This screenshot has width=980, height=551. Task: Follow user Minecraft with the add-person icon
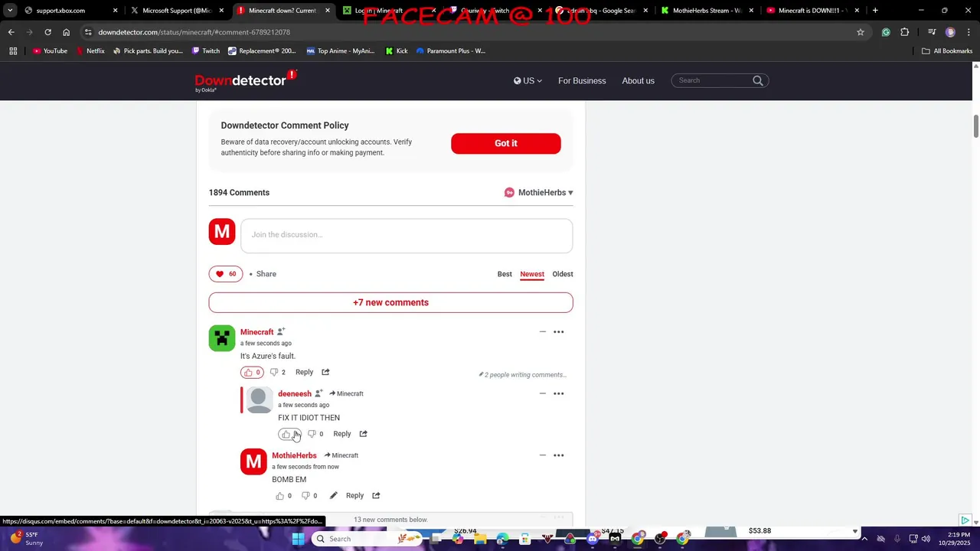281,331
